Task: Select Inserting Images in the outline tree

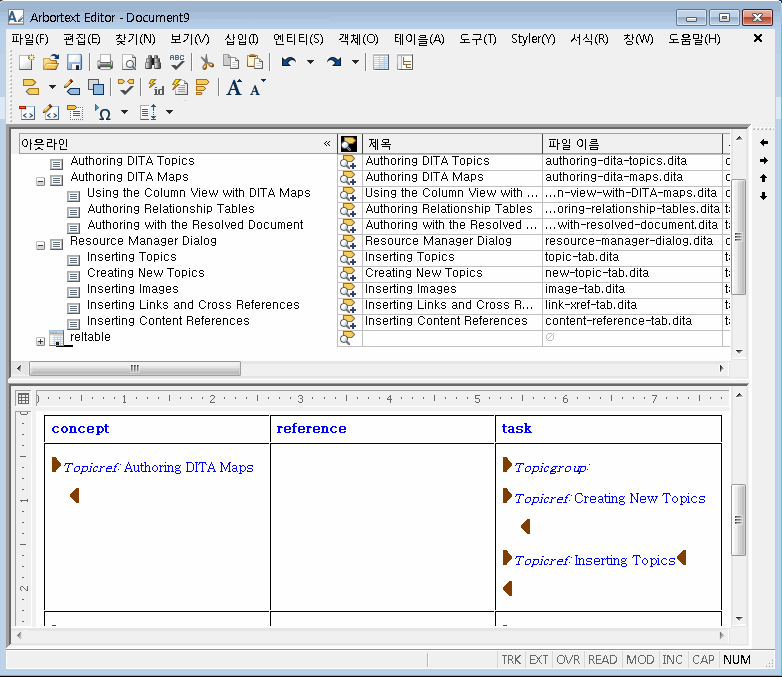Action: [x=133, y=289]
